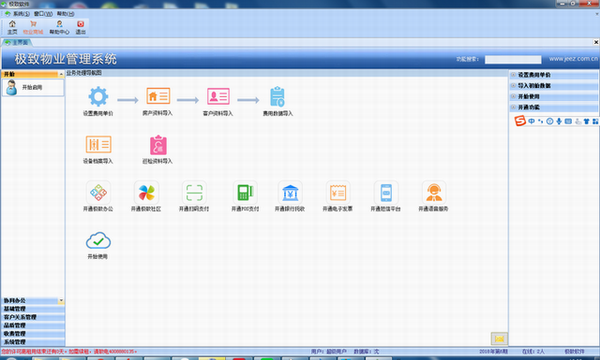Open 房产资料导入 orange house card icon

coord(158,96)
